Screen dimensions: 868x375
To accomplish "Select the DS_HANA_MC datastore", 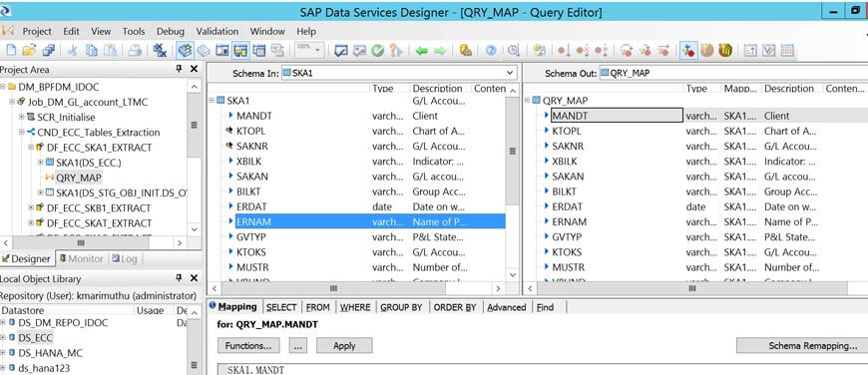I will [x=50, y=353].
